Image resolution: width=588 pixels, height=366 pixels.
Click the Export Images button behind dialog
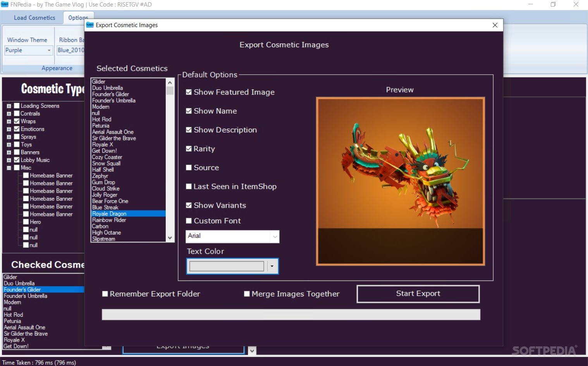pyautogui.click(x=184, y=349)
